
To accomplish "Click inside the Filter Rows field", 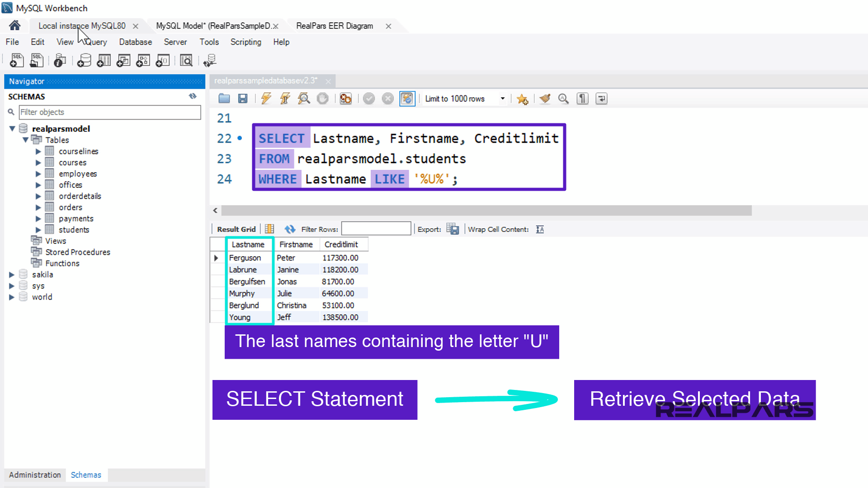I will coord(376,229).
